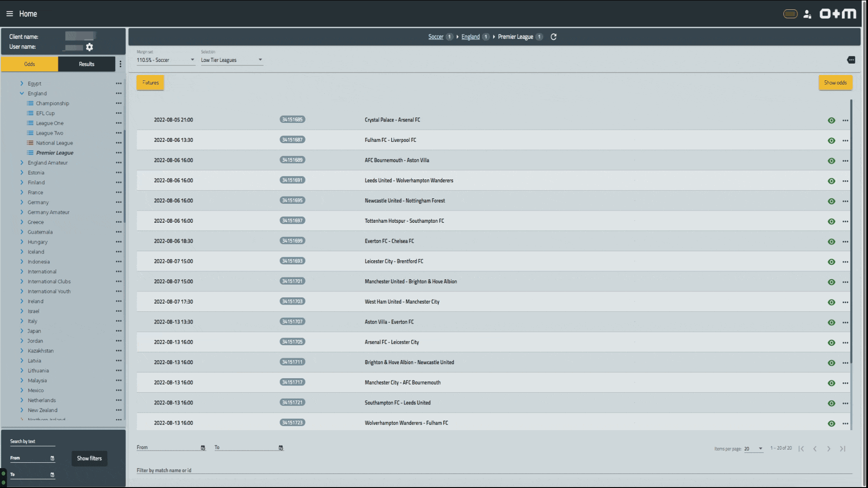Click the tag icon in upper right
The width and height of the screenshot is (868, 488).
point(851,60)
